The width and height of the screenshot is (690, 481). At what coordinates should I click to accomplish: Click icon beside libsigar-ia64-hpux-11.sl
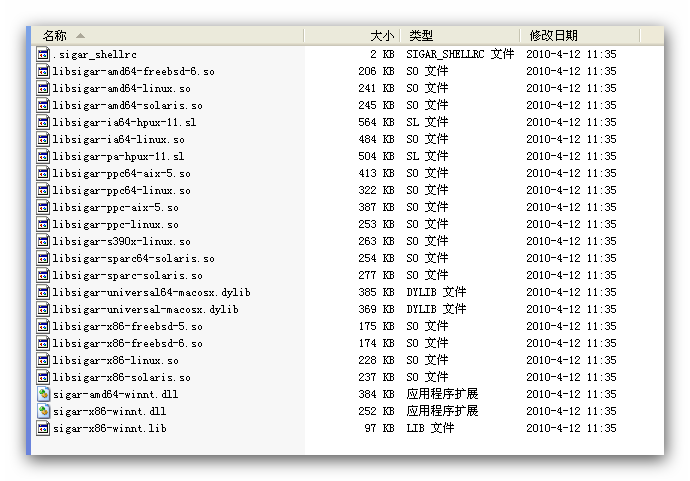coord(43,122)
